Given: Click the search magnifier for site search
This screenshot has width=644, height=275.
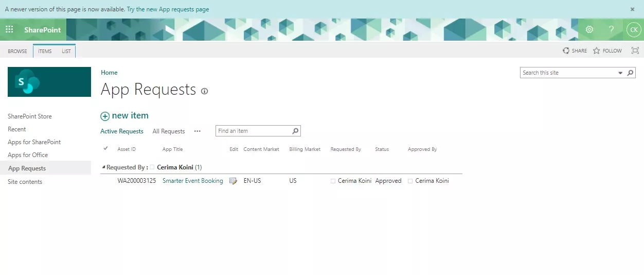Looking at the screenshot, I should click(x=631, y=73).
